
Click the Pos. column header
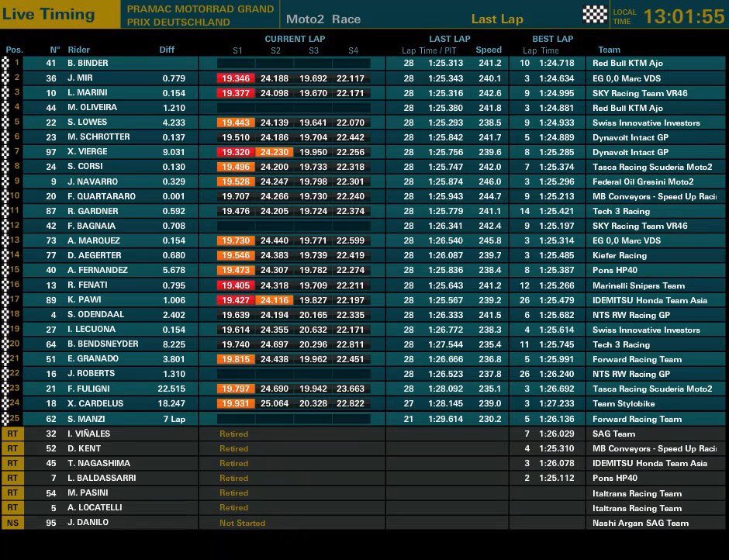(x=14, y=50)
